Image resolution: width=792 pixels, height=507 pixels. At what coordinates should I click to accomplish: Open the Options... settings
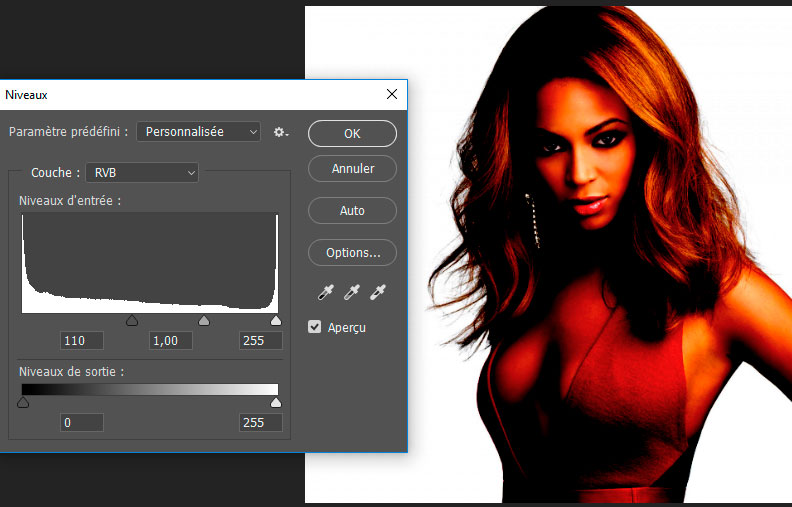pos(352,253)
